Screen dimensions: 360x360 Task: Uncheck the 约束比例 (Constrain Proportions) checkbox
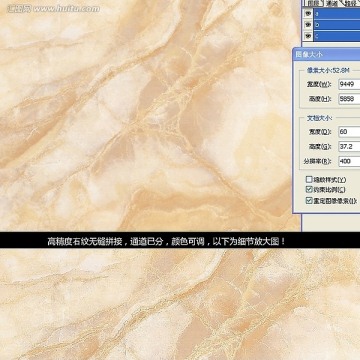click(309, 190)
